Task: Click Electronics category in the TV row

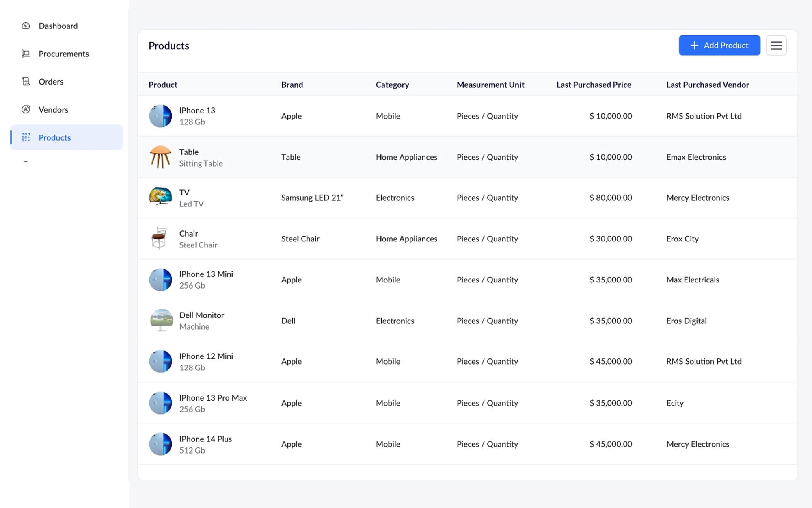Action: click(395, 198)
